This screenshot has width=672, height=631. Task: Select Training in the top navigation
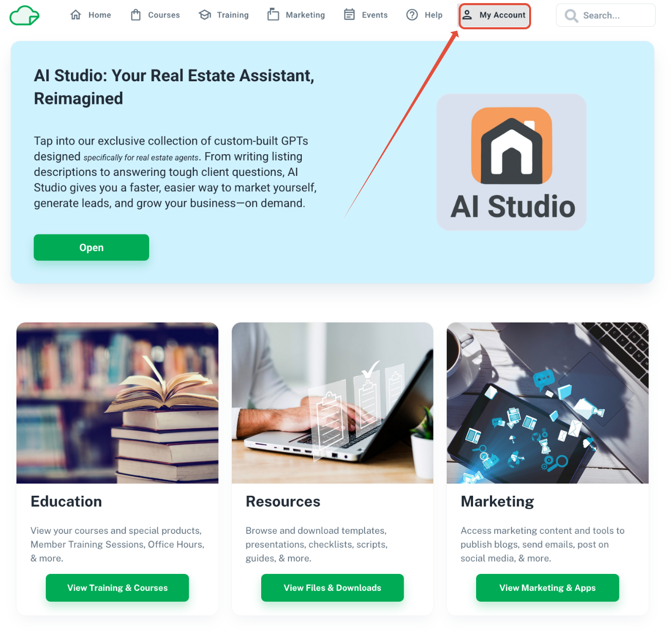tap(224, 15)
